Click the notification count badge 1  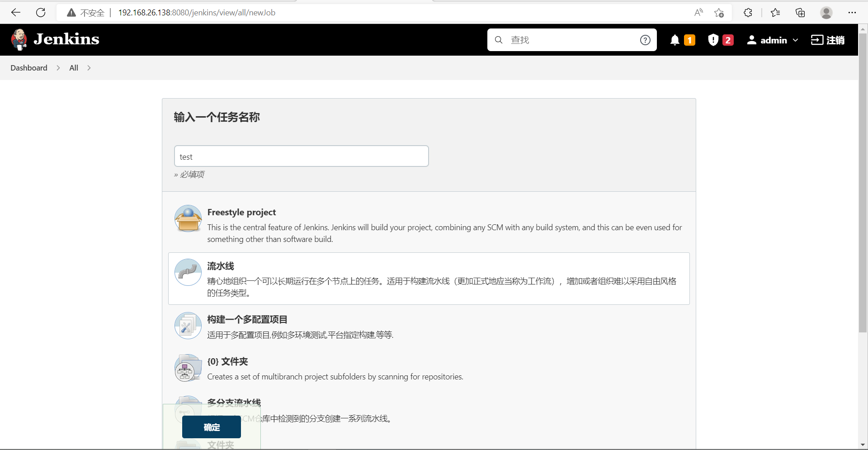click(x=689, y=40)
